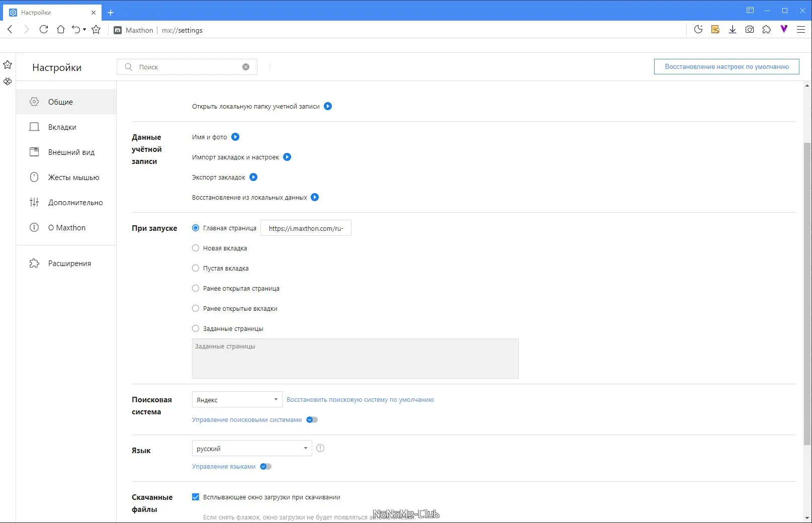Open the О Maxthon section
The image size is (812, 523).
coord(66,227)
